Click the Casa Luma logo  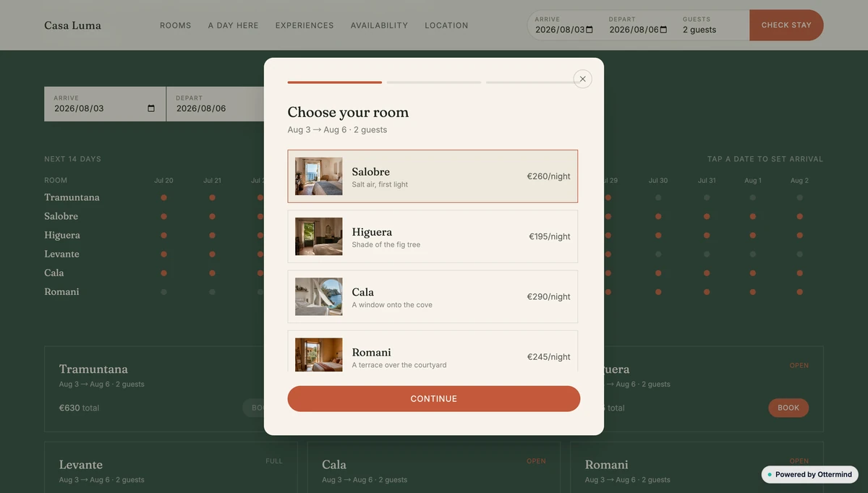coord(72,25)
